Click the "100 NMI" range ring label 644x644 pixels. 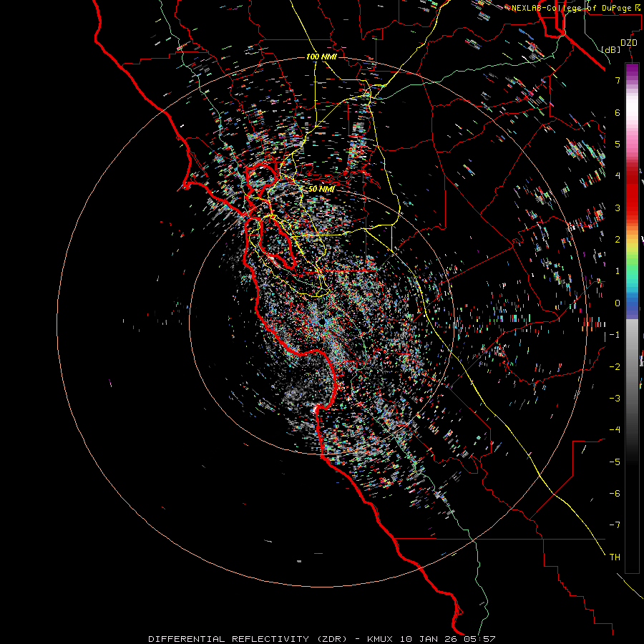point(321,57)
